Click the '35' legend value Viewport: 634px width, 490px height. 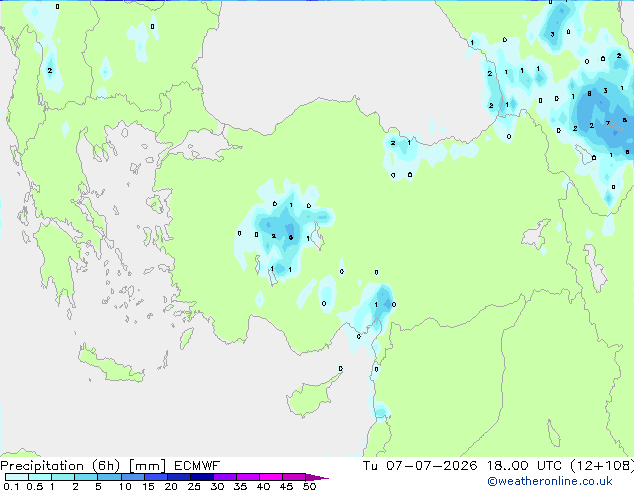click(x=240, y=486)
